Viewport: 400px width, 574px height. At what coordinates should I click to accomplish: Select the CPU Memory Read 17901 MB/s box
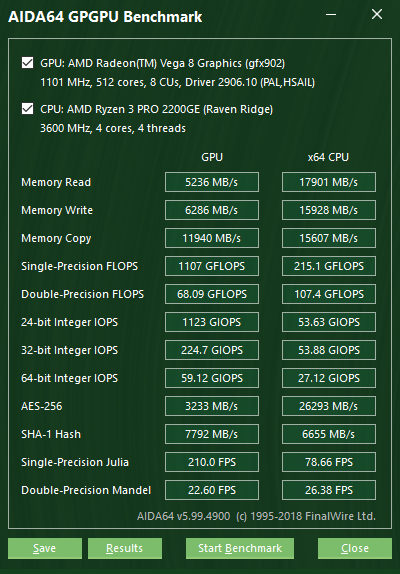(329, 182)
